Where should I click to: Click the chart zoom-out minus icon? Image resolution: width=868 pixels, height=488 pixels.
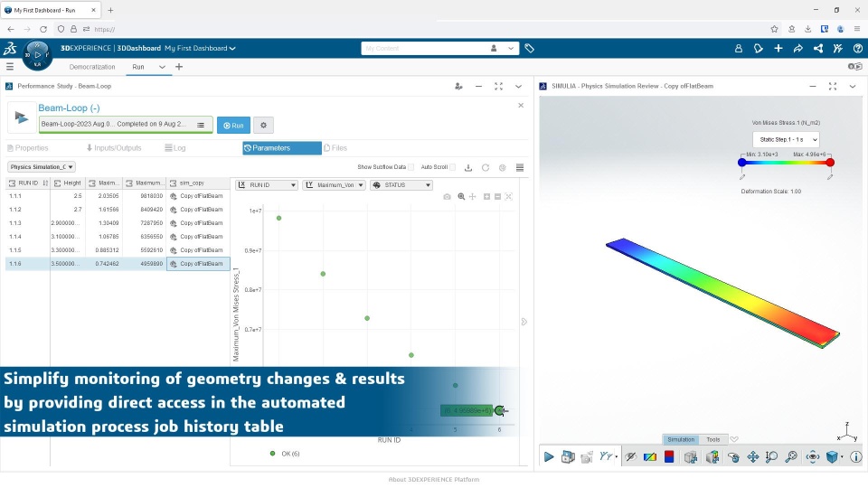[x=497, y=197]
